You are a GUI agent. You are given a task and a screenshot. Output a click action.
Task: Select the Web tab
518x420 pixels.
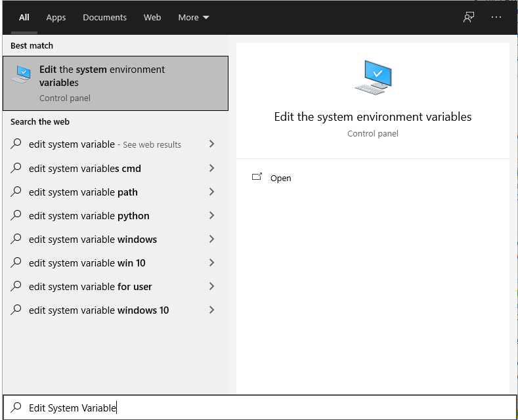(x=152, y=18)
